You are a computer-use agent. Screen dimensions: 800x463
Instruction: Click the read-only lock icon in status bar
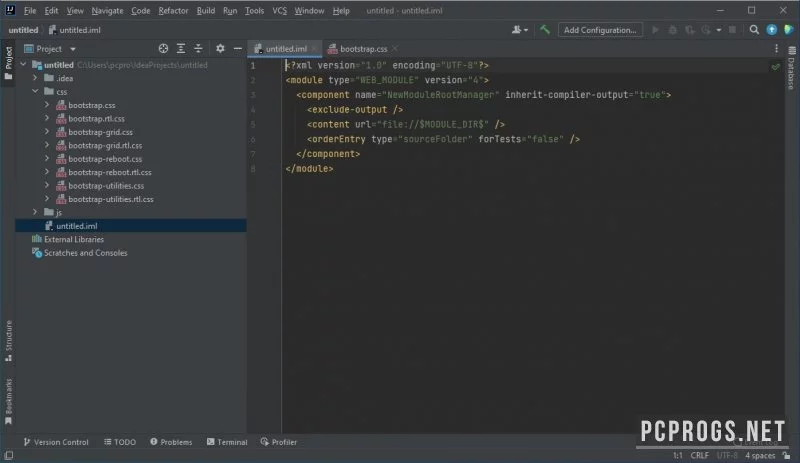[x=786, y=455]
